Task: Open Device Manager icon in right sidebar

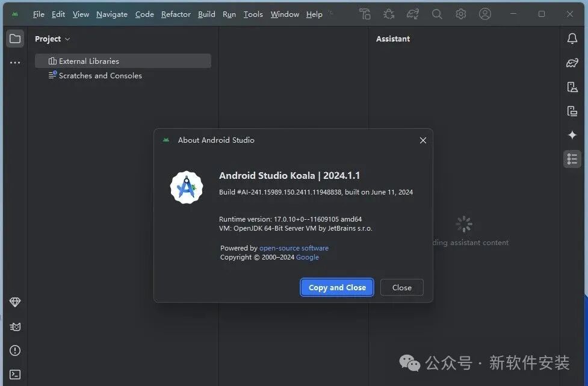Action: click(572, 87)
